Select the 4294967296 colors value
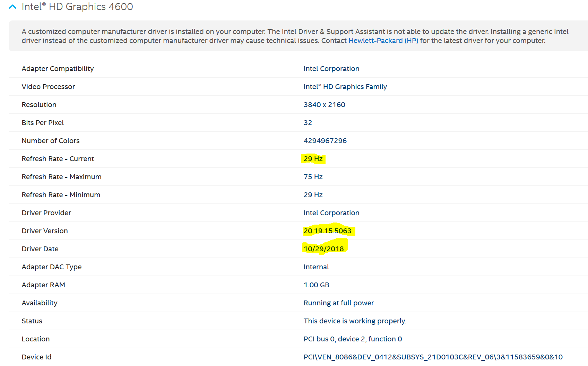 click(x=325, y=141)
